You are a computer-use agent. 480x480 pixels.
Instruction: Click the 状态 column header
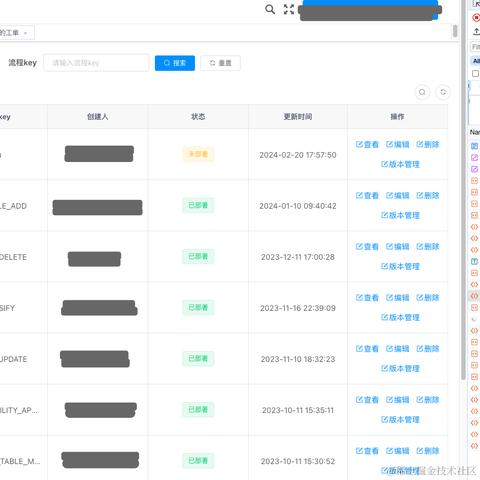click(198, 117)
